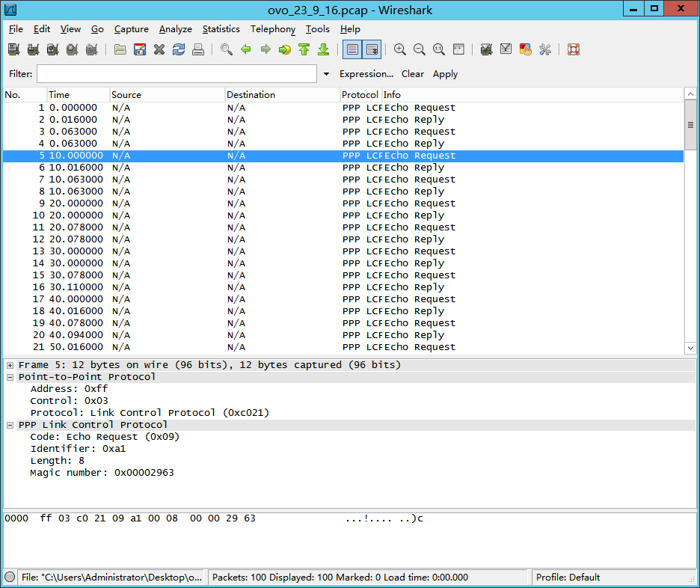The height and width of the screenshot is (588, 700).
Task: Select packet 1 at time 0.000000
Action: [343, 108]
